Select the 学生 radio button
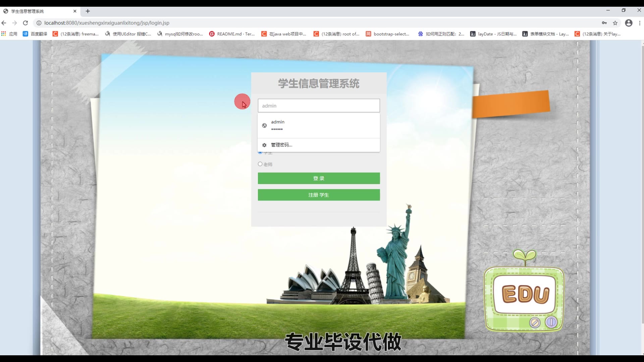Viewport: 644px width, 362px height. coord(260,153)
